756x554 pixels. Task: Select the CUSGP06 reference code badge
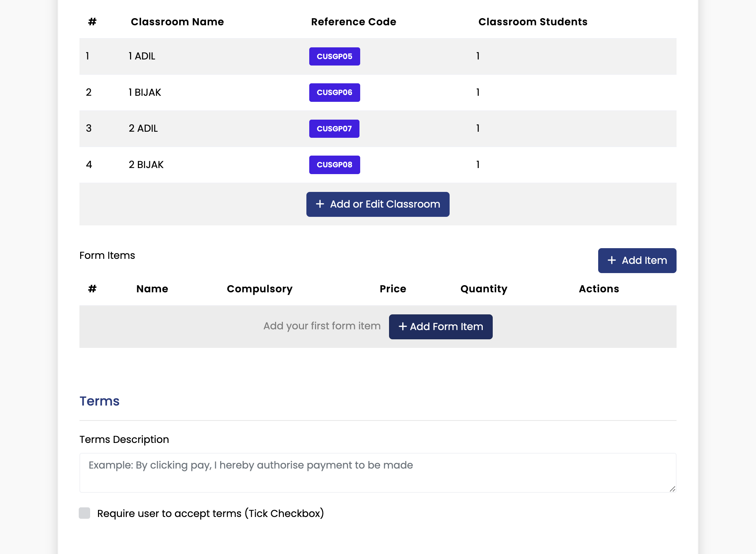tap(335, 93)
